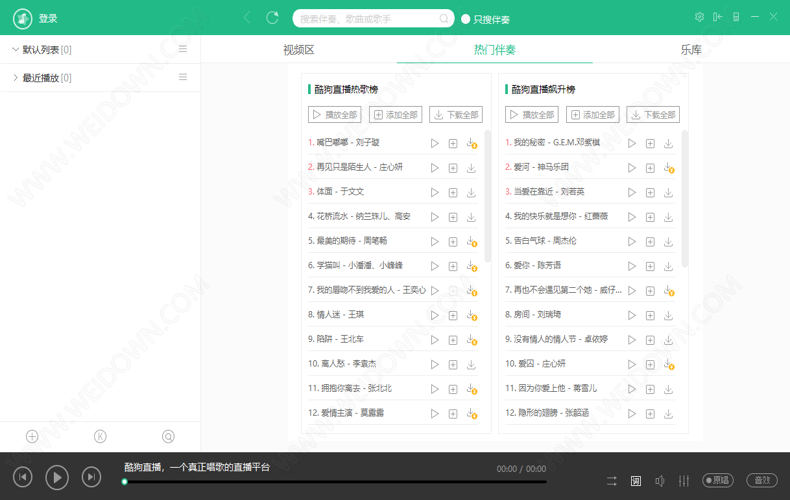The image size is (790, 500).
Task: Expand the 最近播放 list
Action: point(15,78)
